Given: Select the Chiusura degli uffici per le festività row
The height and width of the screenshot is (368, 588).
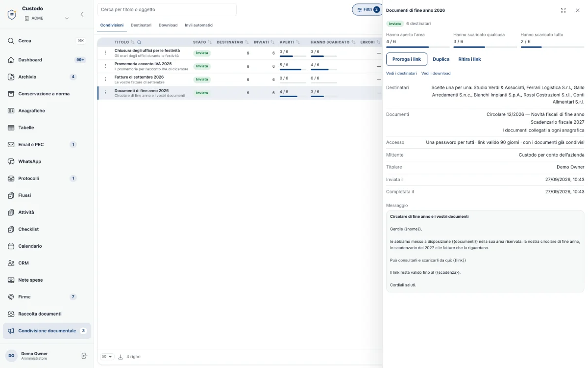Looking at the screenshot, I should (x=240, y=53).
